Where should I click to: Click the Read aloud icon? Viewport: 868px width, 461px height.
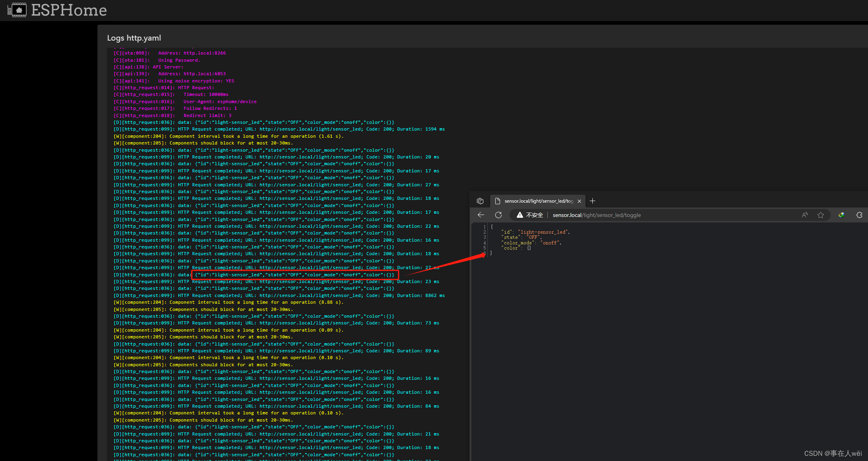(805, 215)
